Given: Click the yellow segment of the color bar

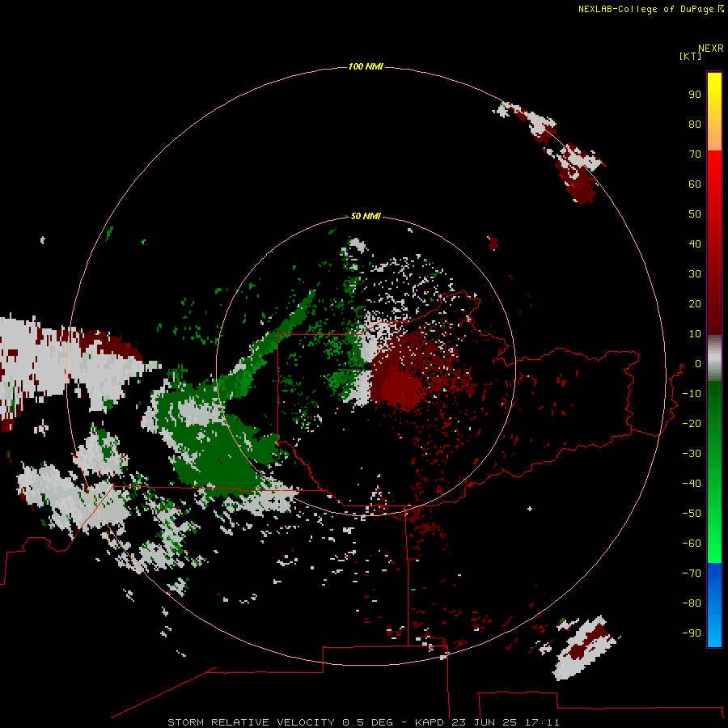Looking at the screenshot, I should (x=714, y=112).
